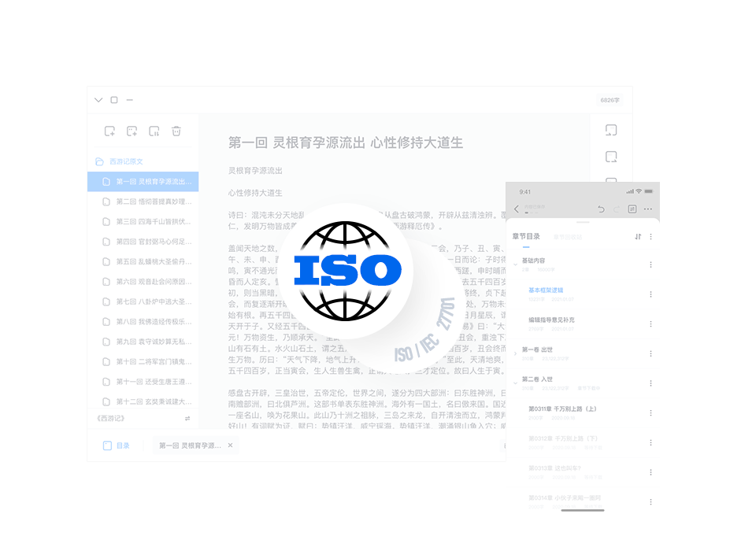The image size is (756, 551).
Task: Open the 西游记原文 folder
Action: tap(125, 161)
